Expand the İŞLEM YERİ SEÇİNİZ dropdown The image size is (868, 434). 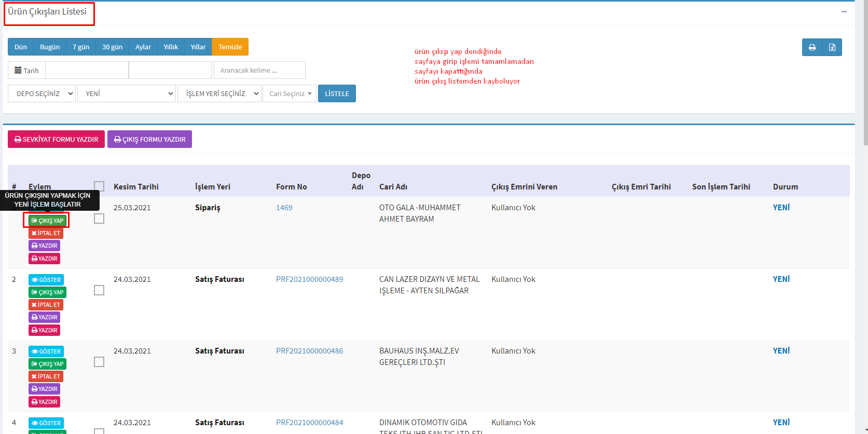(x=219, y=93)
